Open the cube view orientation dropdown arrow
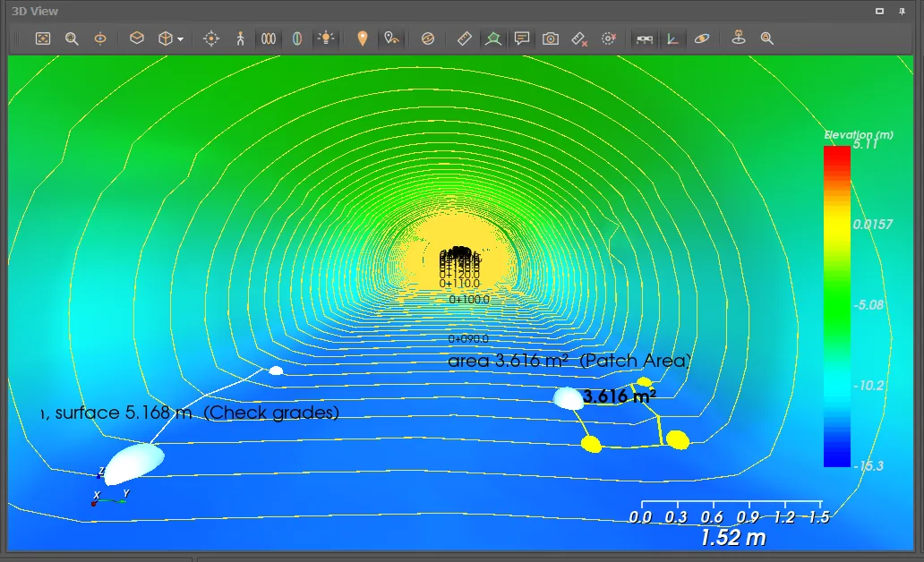Viewport: 924px width, 562px height. (180, 39)
